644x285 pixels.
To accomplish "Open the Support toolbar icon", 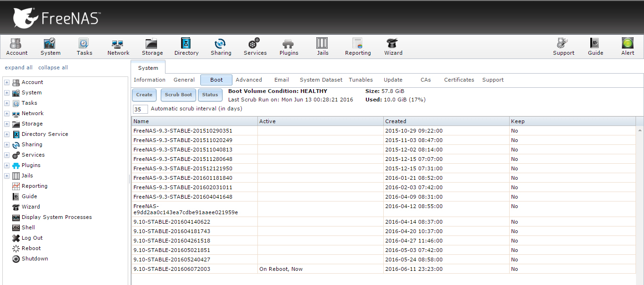I will 563,47.
